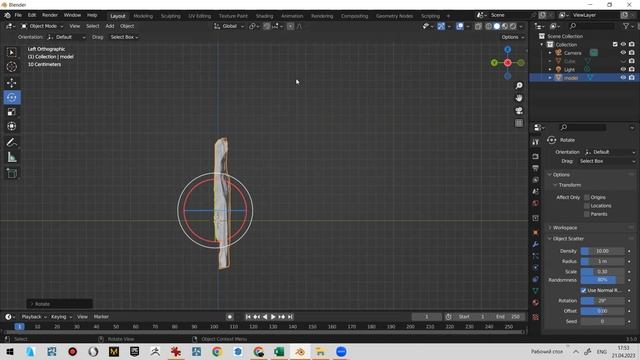This screenshot has width=640, height=360.
Task: Jump to the timeline start frame
Action: pyautogui.click(x=248, y=317)
